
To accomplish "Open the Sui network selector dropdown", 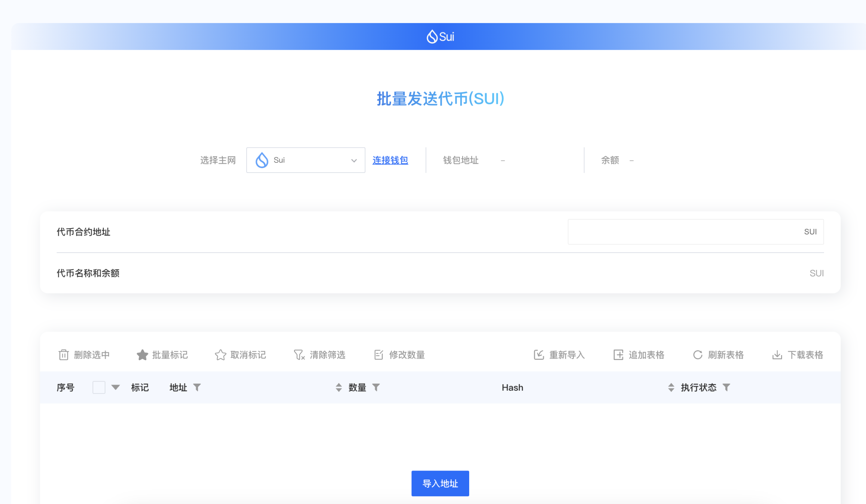I will [x=305, y=160].
